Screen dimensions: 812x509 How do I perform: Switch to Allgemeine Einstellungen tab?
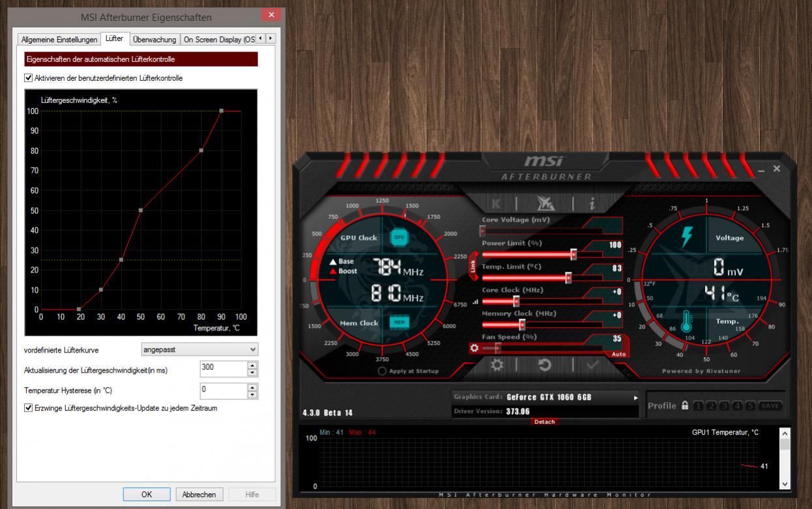pos(59,39)
